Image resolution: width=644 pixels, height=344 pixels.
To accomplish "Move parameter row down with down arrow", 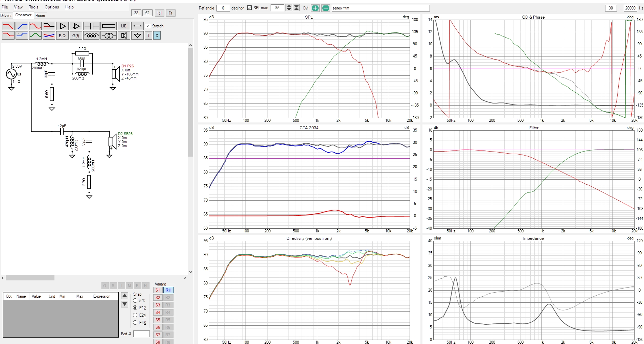I will tap(124, 304).
